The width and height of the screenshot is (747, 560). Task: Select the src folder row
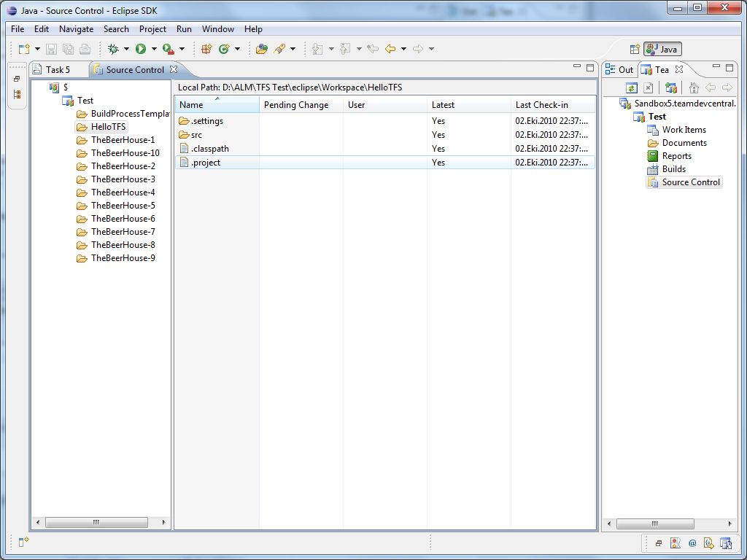click(x=385, y=135)
